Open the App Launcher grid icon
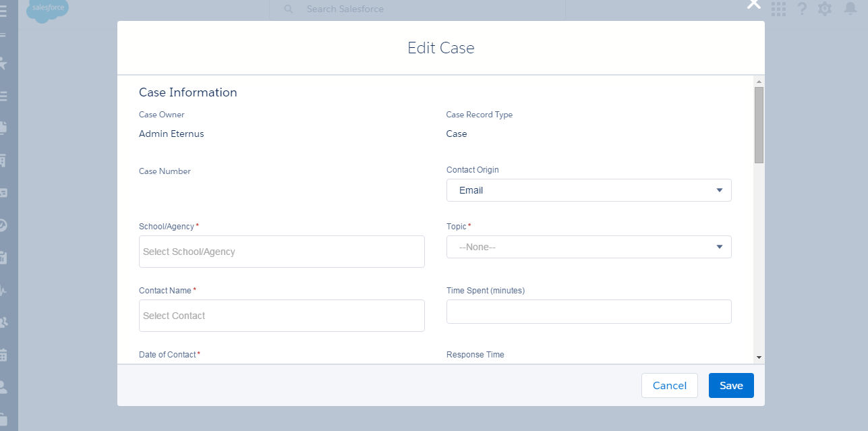This screenshot has height=431, width=868. pos(779,9)
